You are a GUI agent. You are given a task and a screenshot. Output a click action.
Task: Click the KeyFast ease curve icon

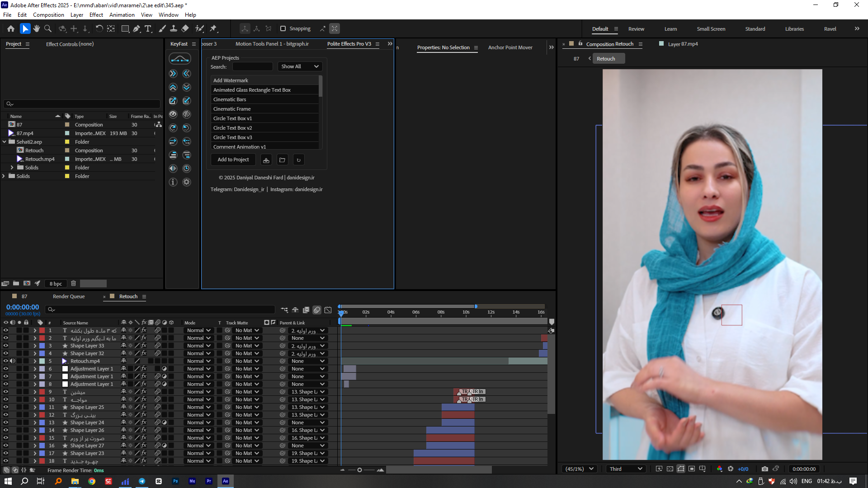coord(179,59)
